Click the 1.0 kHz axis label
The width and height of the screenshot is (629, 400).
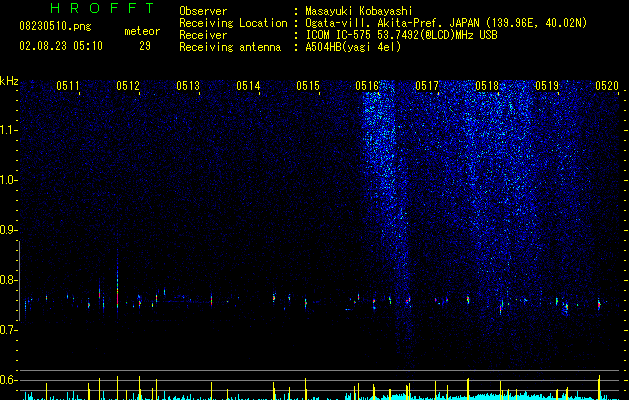coord(9,180)
